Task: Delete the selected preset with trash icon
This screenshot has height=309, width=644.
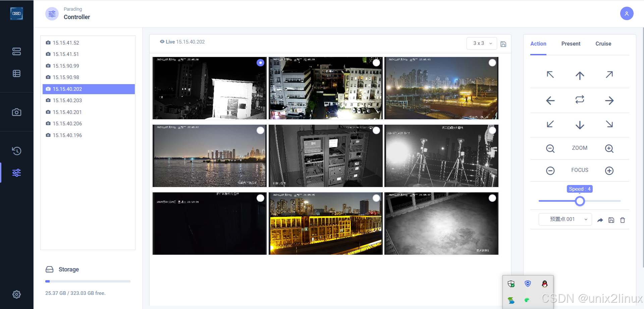Action: pos(623,220)
